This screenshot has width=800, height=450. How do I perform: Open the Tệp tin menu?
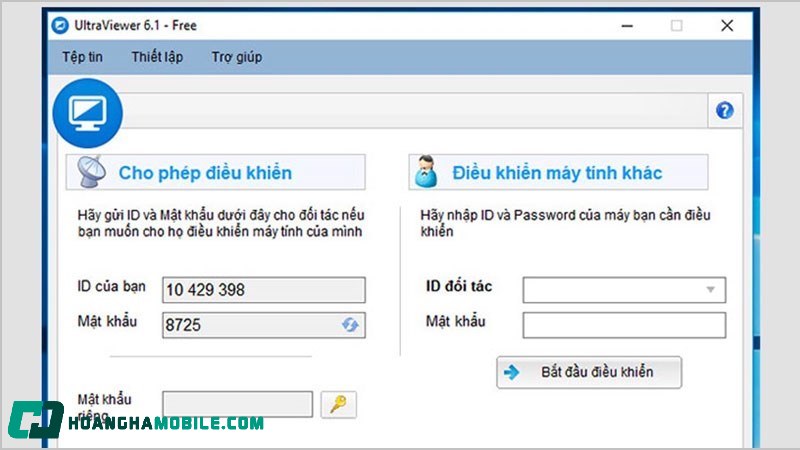click(82, 57)
